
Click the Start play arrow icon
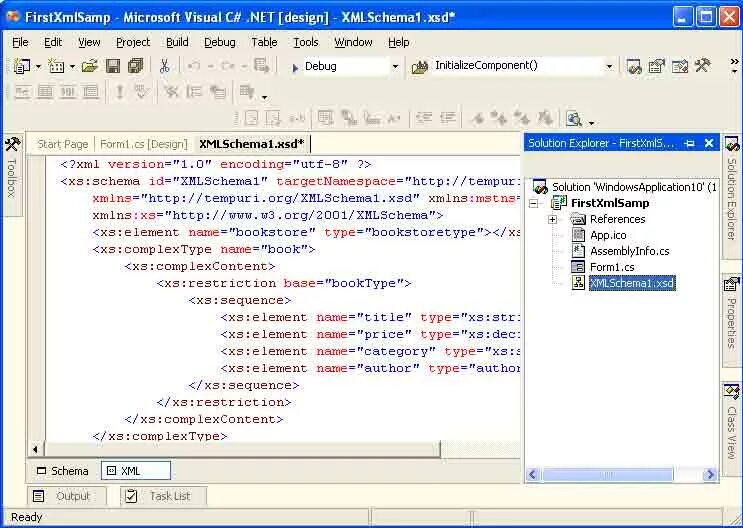295,67
